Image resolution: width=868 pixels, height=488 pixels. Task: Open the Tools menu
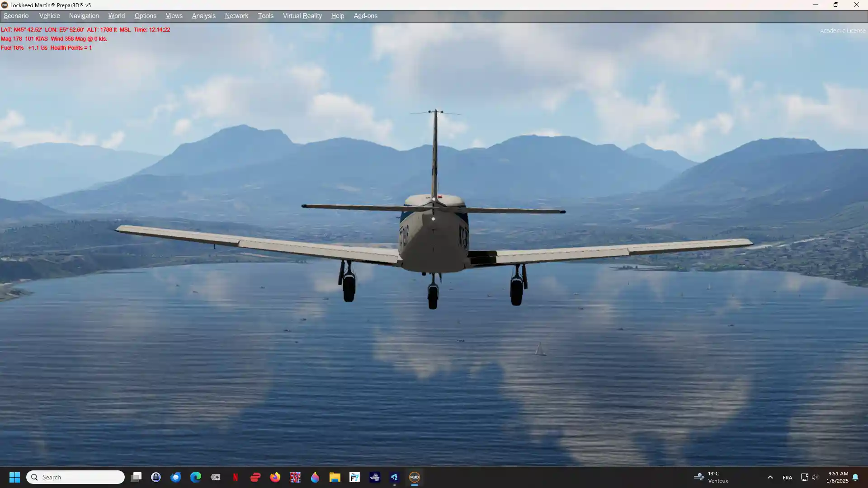265,16
